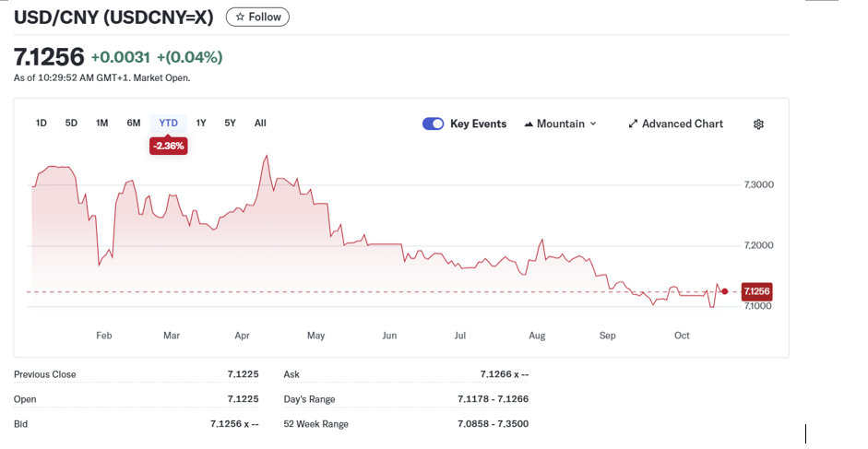Open chart settings gear icon
This screenshot has height=449, width=868.
coord(758,124)
